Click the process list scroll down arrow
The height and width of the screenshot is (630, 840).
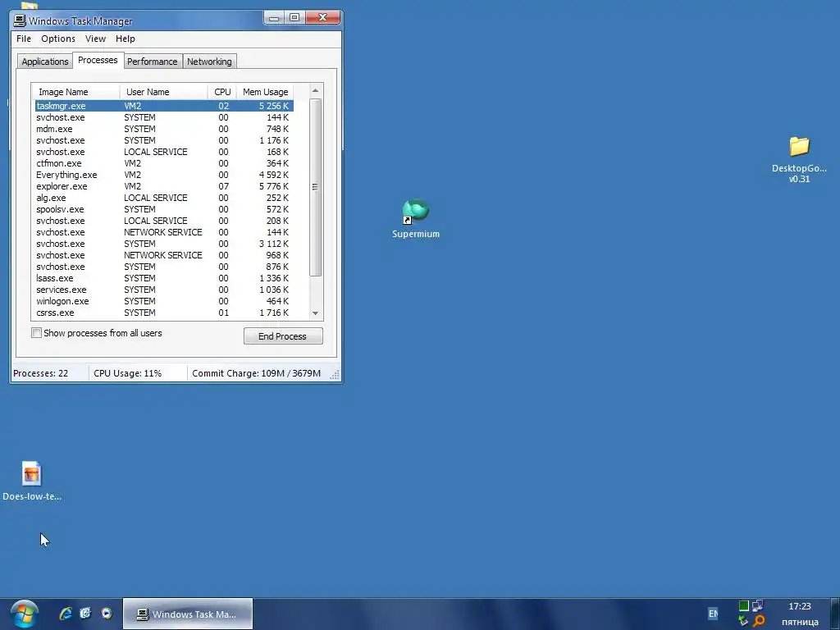(x=315, y=313)
